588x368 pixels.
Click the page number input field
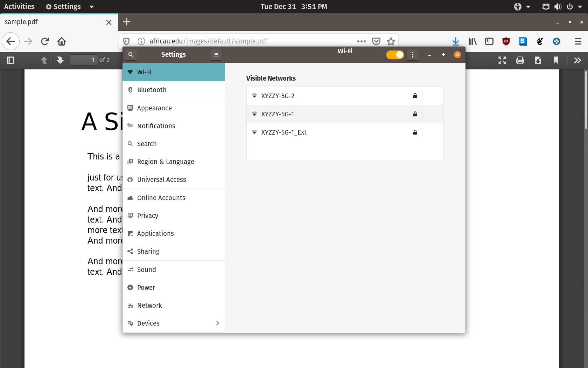[84, 60]
